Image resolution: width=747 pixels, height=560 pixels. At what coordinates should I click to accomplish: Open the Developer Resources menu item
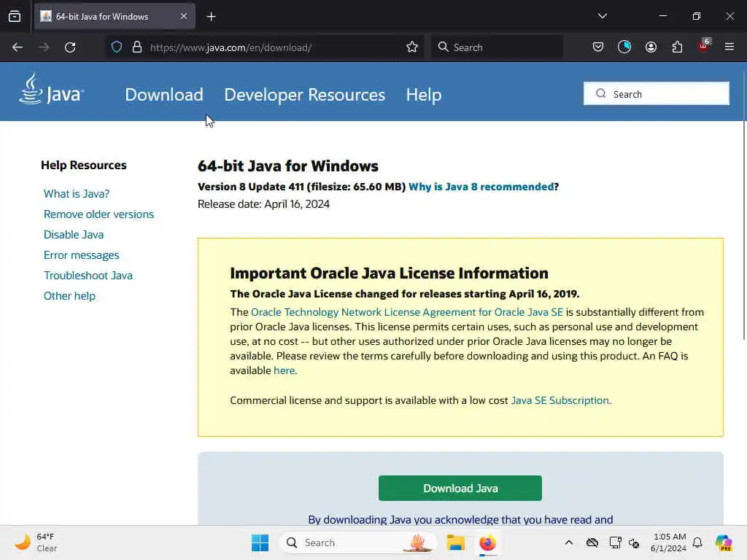point(304,95)
